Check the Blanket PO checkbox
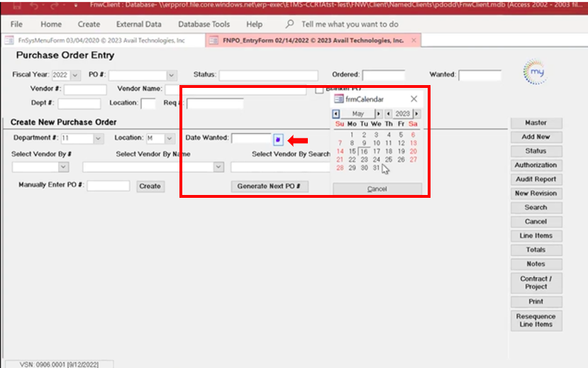This screenshot has width=588, height=368. tap(319, 89)
